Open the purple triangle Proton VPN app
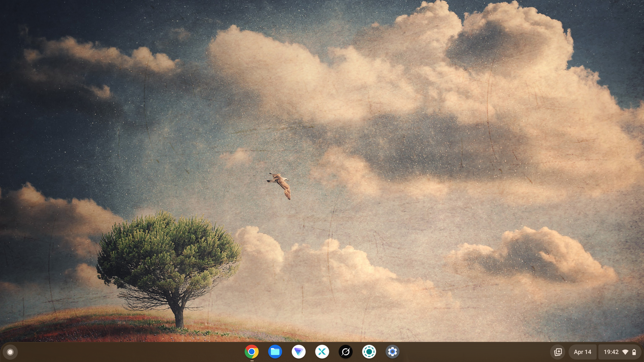The width and height of the screenshot is (644, 362). [299, 352]
